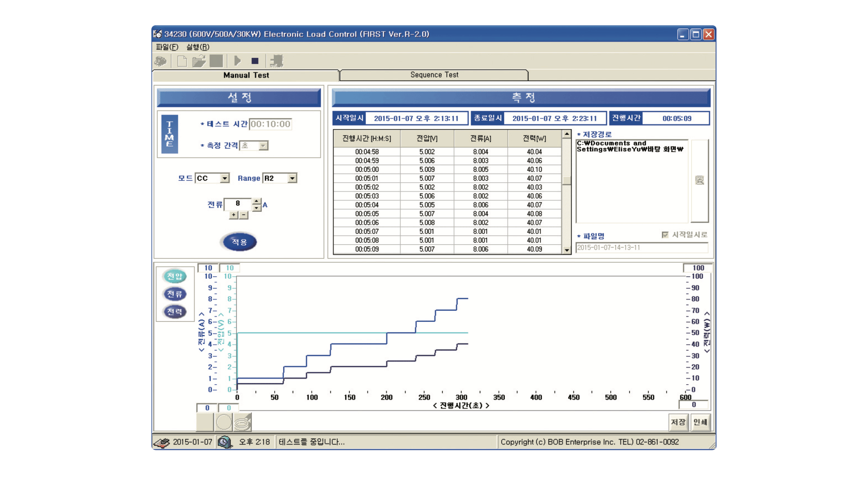Click the current value field showing 8
This screenshot has height=488, width=868.
(238, 204)
